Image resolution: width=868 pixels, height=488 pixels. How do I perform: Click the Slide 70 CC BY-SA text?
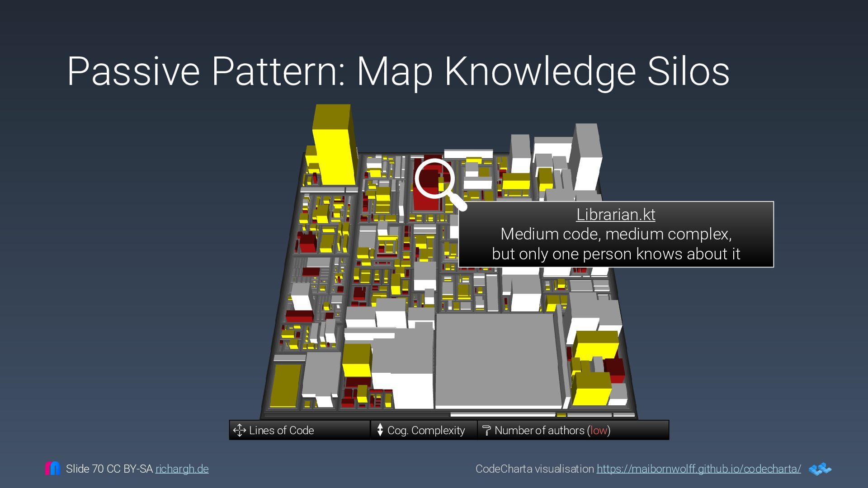(x=109, y=469)
